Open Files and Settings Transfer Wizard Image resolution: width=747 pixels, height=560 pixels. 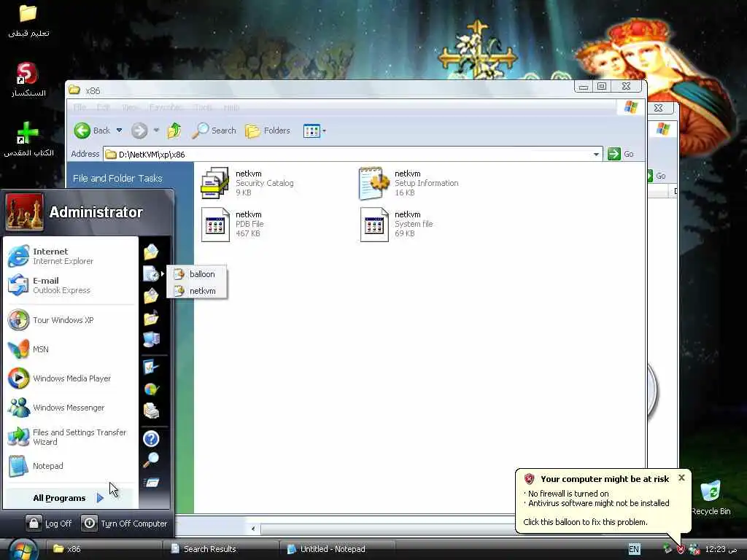[71, 437]
